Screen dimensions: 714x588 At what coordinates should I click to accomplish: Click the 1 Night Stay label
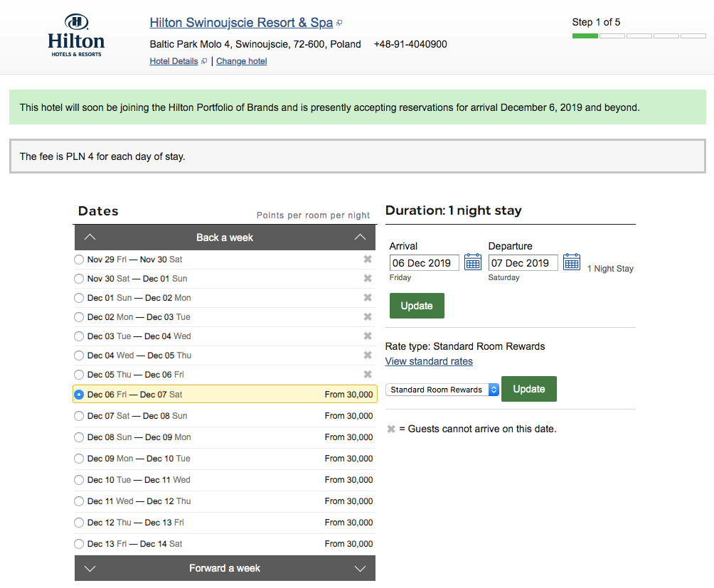tap(610, 269)
